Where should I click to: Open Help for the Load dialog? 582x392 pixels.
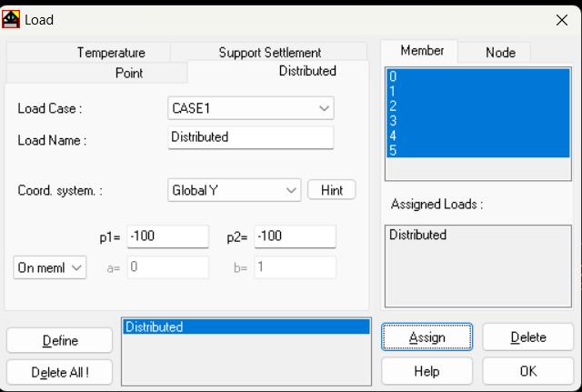(426, 371)
